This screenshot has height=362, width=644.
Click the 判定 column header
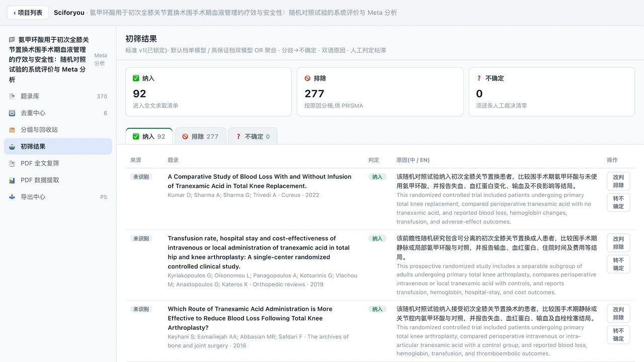click(x=374, y=160)
